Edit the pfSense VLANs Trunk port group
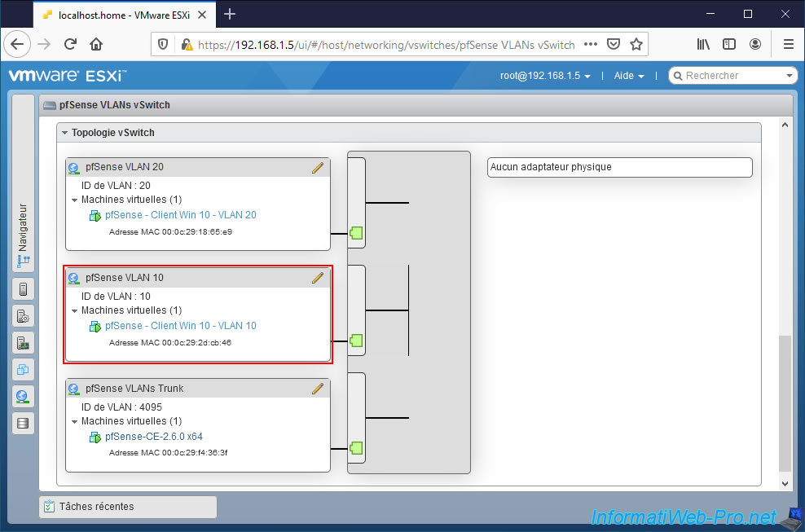 coord(318,389)
